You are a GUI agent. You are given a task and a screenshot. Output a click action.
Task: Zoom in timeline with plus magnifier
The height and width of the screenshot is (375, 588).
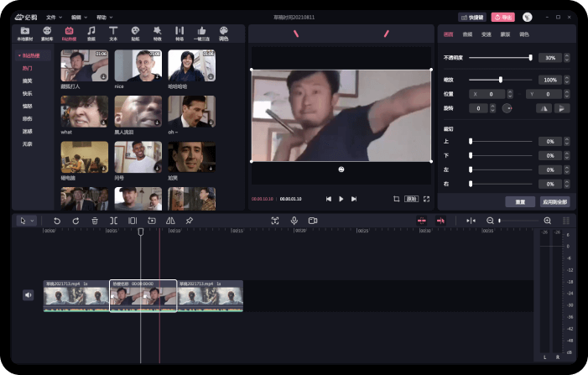pos(547,221)
